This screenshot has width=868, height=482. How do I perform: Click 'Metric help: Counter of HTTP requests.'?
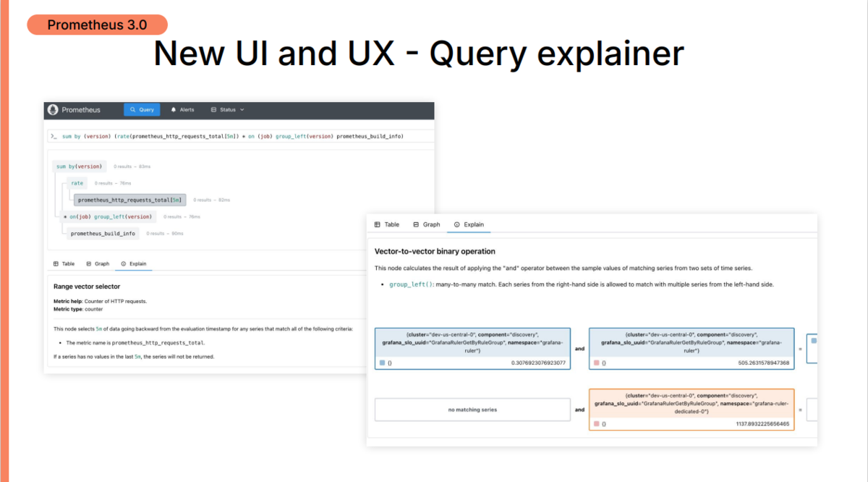100,301
